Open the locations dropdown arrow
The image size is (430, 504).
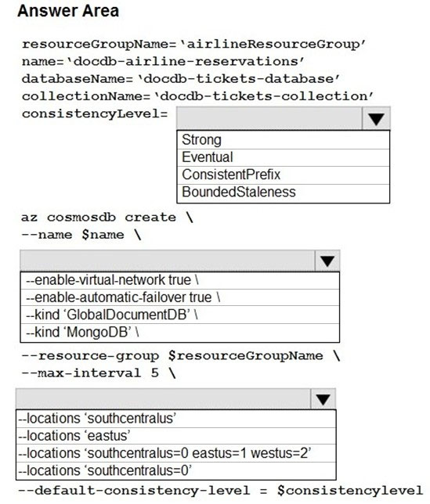tap(323, 399)
